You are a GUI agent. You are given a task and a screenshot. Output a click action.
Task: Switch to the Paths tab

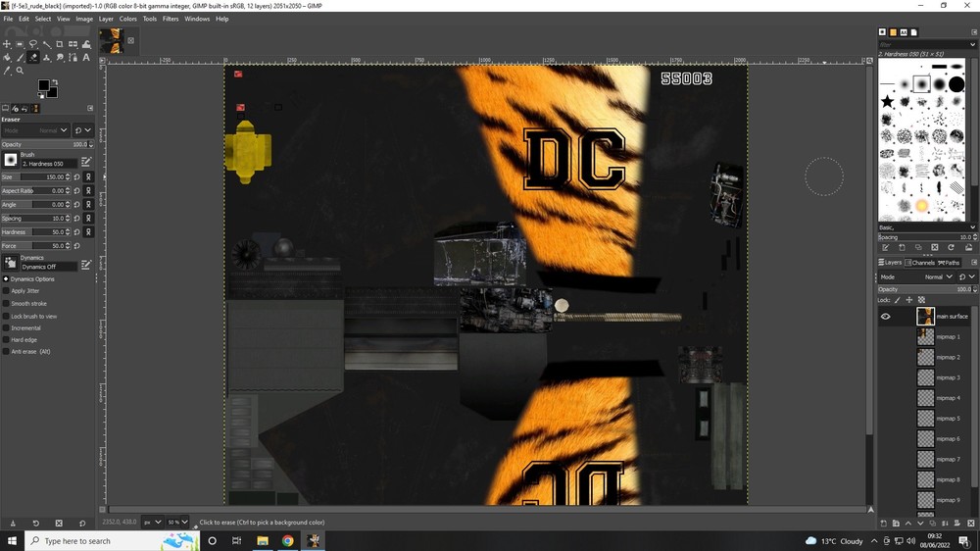[x=949, y=263]
